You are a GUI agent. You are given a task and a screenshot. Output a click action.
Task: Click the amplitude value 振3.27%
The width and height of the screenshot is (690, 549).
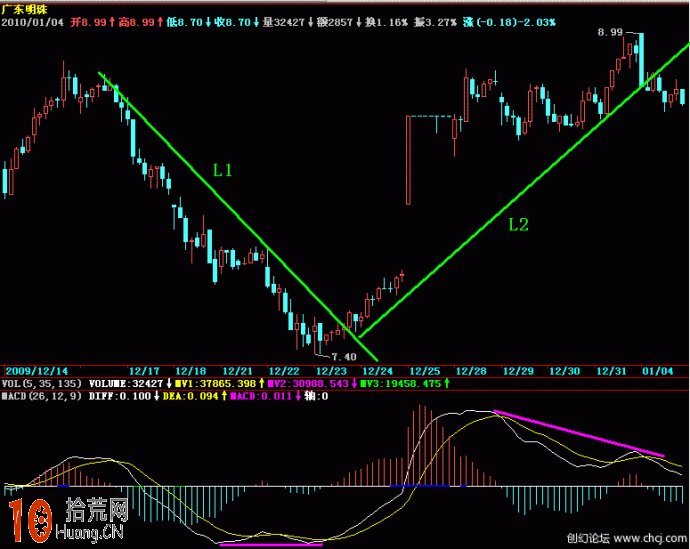436,22
